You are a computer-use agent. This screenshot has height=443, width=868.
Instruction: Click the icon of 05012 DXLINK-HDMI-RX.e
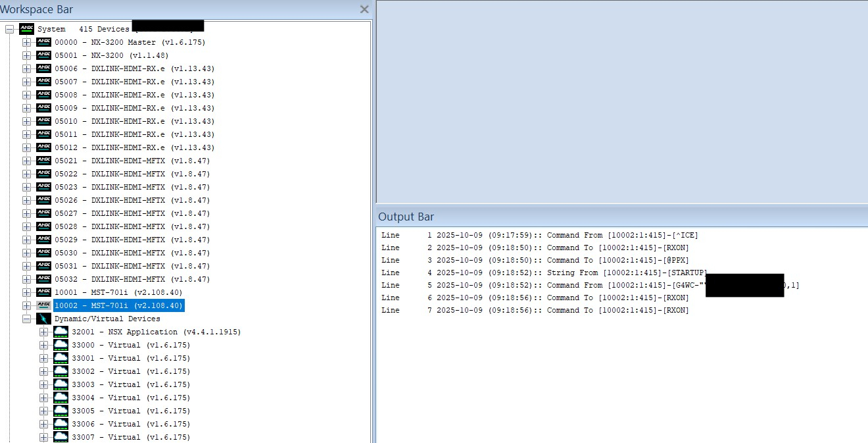(x=43, y=147)
